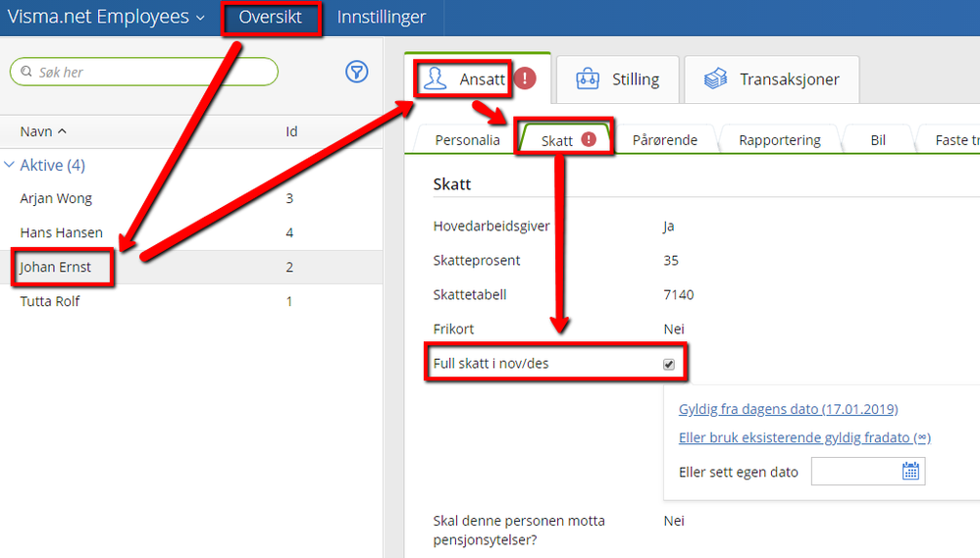Viewport: 980px width, 558px height.
Task: Click the filter funnel icon
Action: coord(356,72)
